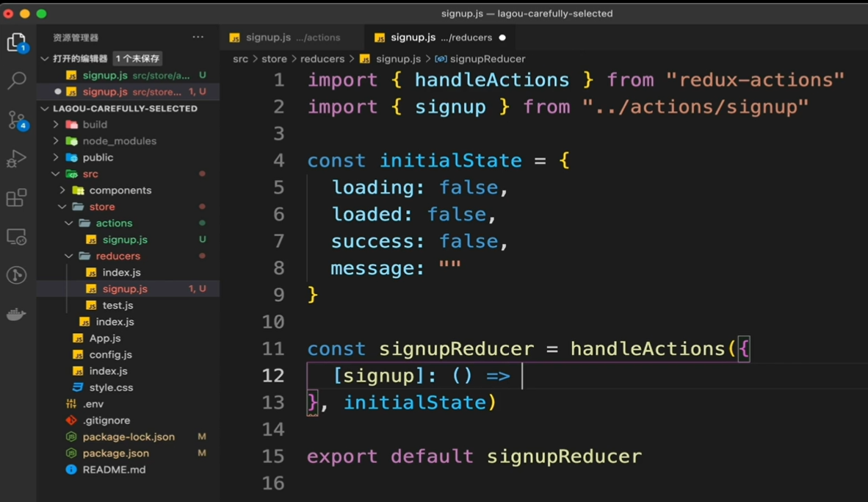The width and height of the screenshot is (868, 502).
Task: Open the Remote Explorer view
Action: pos(17,237)
